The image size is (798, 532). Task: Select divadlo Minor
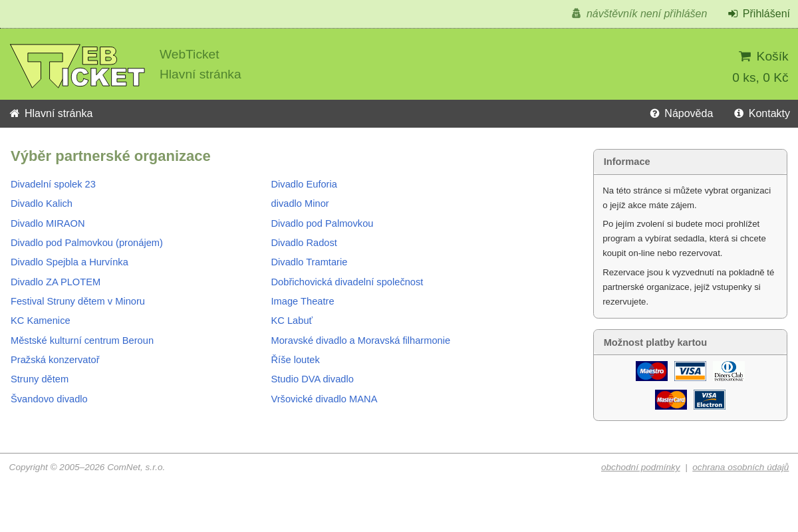[x=300, y=203]
